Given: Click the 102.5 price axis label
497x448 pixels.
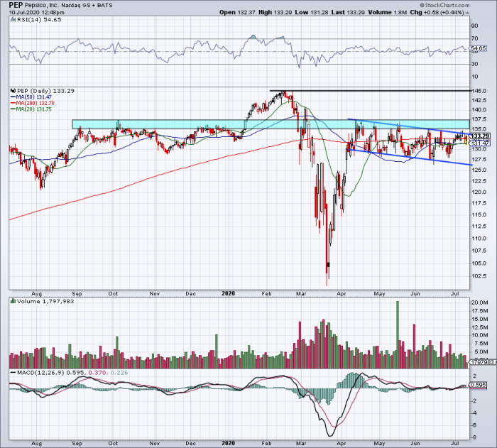Looking at the screenshot, I should tap(479, 276).
